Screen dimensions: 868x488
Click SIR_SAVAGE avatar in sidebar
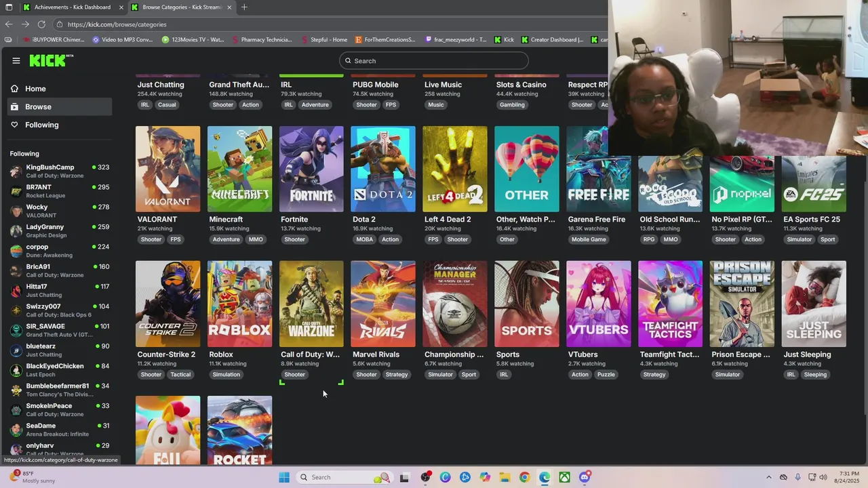tap(16, 330)
